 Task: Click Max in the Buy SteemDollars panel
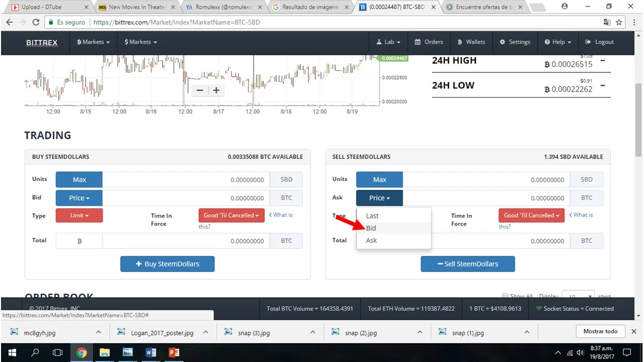79,179
